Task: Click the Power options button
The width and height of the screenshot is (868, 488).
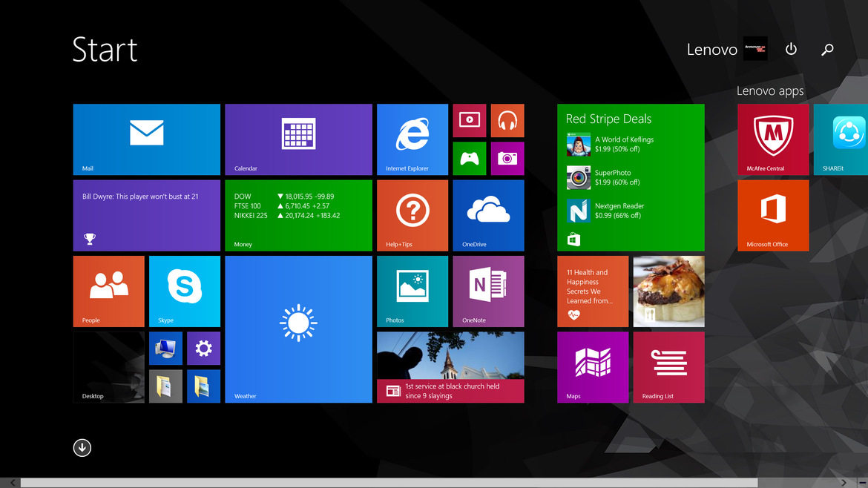Action: click(x=791, y=49)
